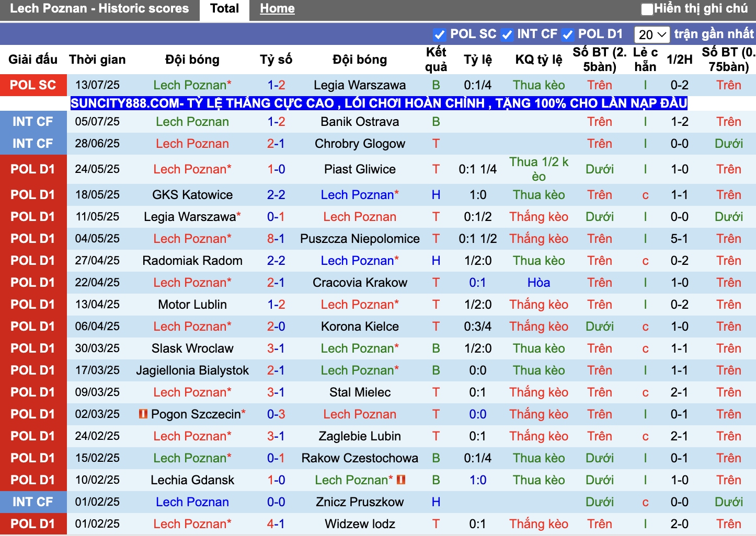Screen dimensions: 756x536
Task: Click the Lẻ chẵn column header
Action: pos(645,60)
